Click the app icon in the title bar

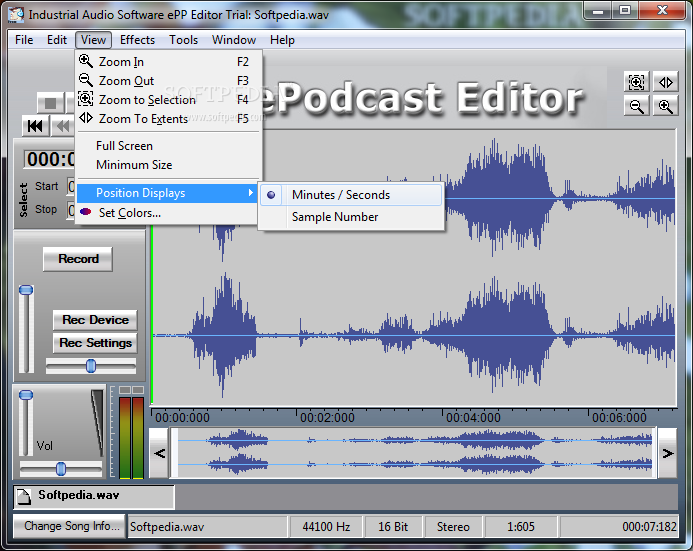16,15
